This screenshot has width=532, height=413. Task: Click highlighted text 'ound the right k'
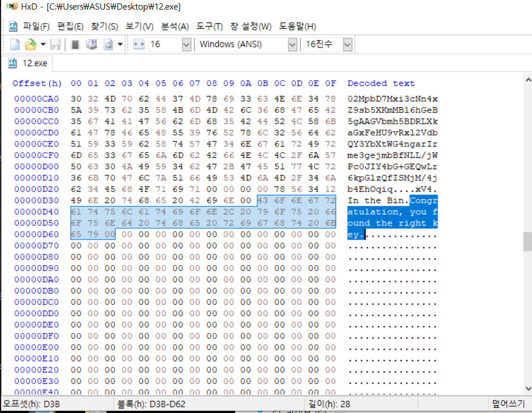pos(392,223)
